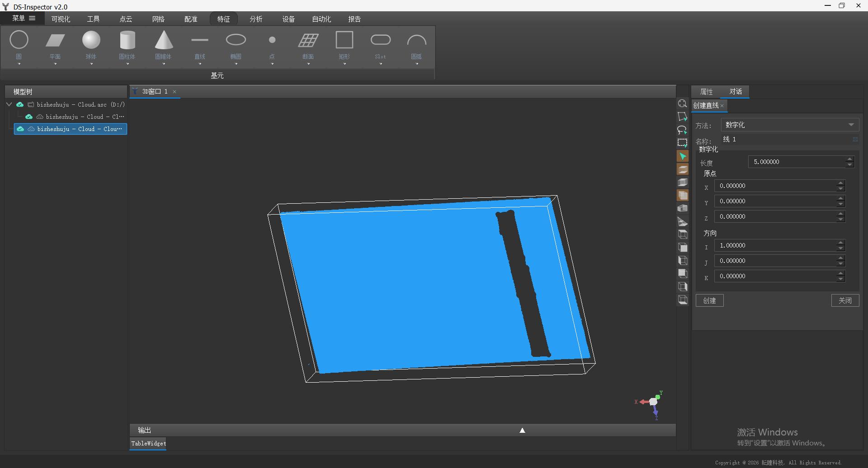868x468 pixels.
Task: Toggle visibility cloud icon of root Cloud.asc
Action: tap(20, 104)
